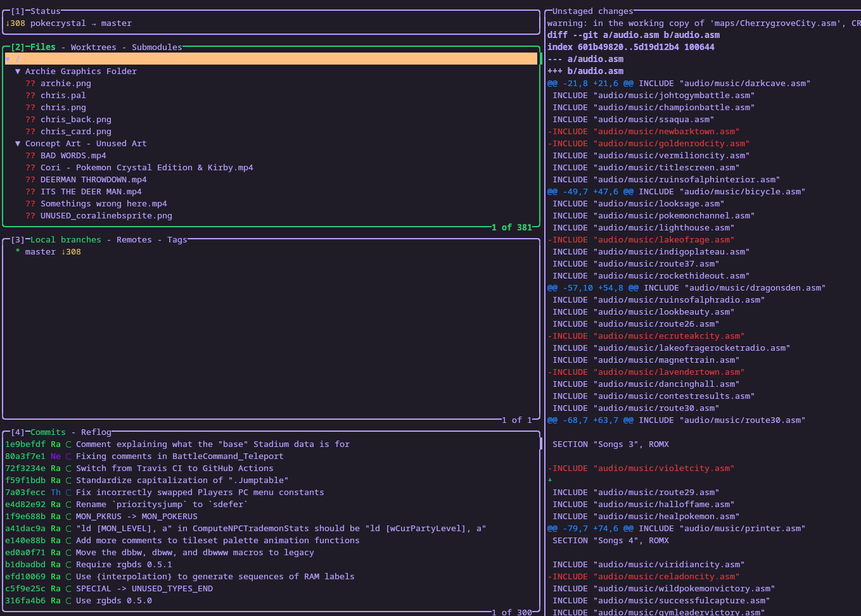Image resolution: width=861 pixels, height=616 pixels.
Task: Click removed line ecruteakcity.asm in diff
Action: (646, 336)
